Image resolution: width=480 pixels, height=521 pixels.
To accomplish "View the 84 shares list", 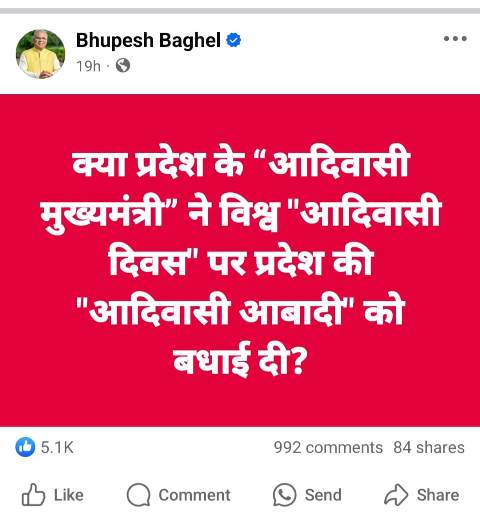I will coord(429,448).
